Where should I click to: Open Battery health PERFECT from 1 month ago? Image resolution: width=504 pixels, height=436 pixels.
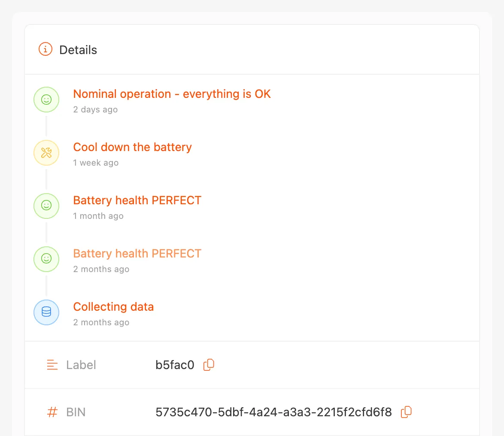(137, 200)
